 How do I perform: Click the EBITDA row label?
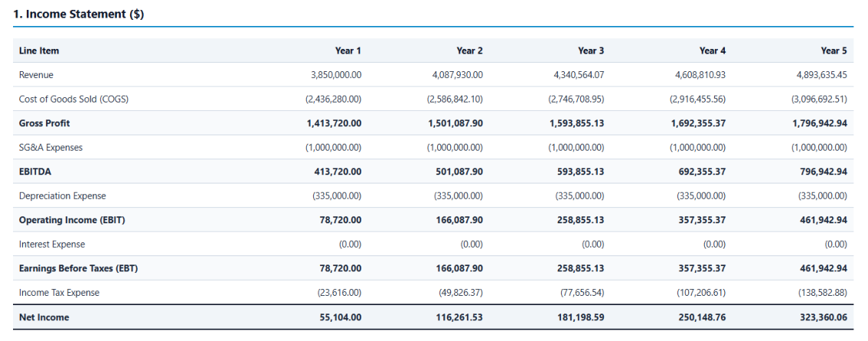pyautogui.click(x=35, y=172)
